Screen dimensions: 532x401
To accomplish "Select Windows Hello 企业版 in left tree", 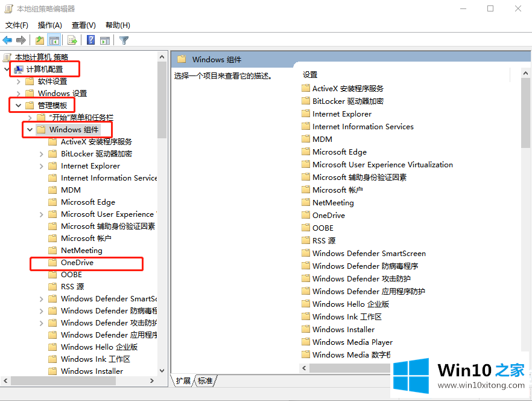I will tap(99, 347).
